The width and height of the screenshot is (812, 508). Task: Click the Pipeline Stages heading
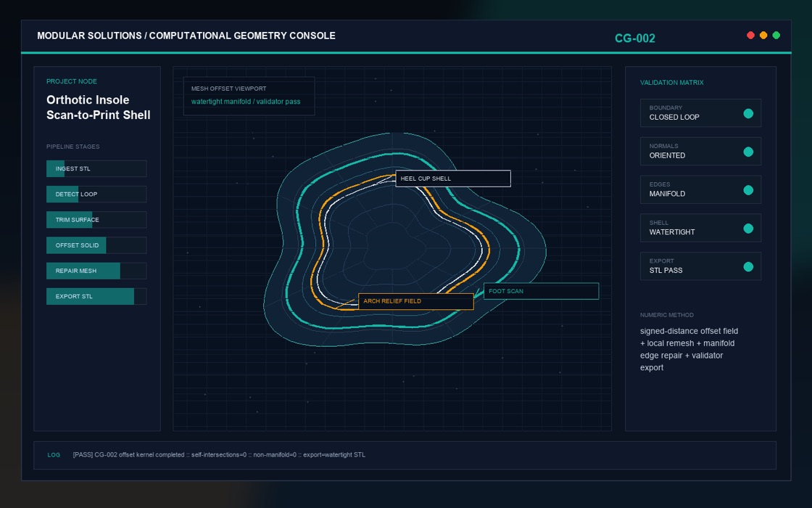pyautogui.click(x=73, y=147)
